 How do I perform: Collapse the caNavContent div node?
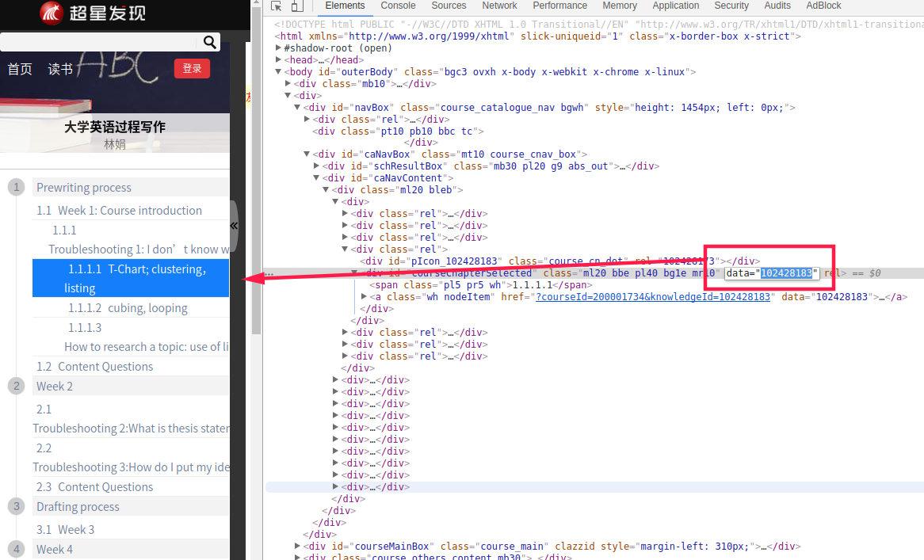click(x=316, y=178)
